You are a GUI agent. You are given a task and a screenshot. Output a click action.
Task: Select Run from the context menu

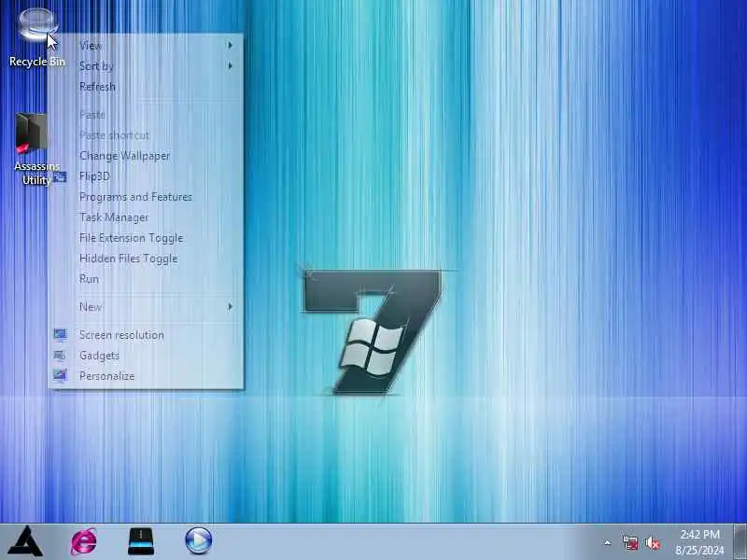[x=147, y=278]
